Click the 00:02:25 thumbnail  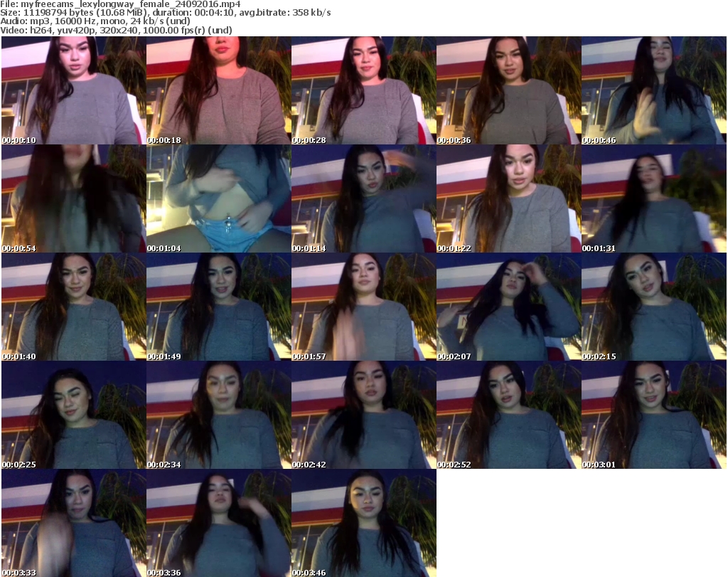tap(74, 414)
